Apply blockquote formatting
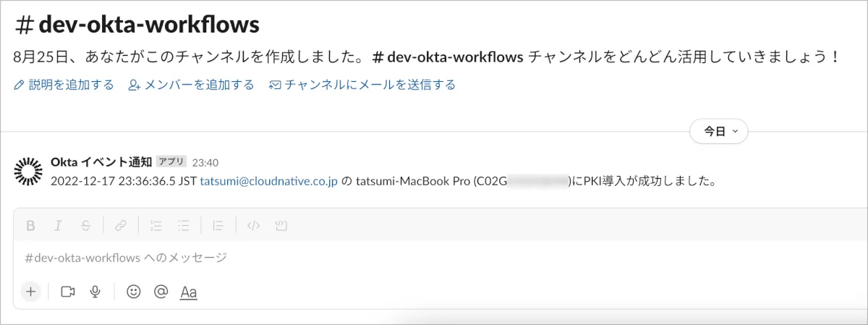Image resolution: width=868 pixels, height=325 pixels. click(218, 226)
